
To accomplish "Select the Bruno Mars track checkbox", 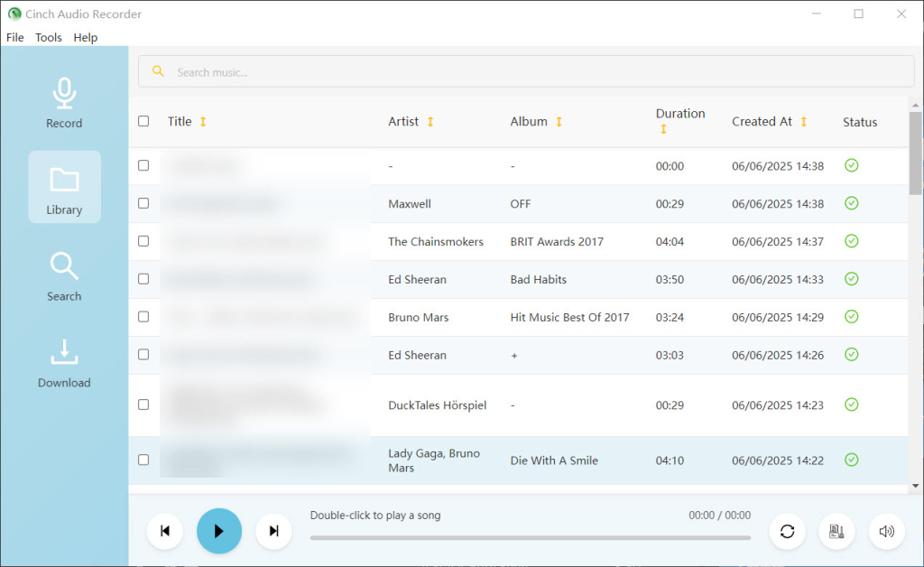I will (143, 317).
